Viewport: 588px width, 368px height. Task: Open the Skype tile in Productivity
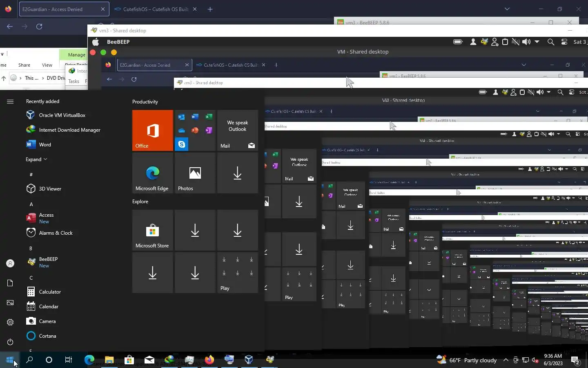point(182,144)
